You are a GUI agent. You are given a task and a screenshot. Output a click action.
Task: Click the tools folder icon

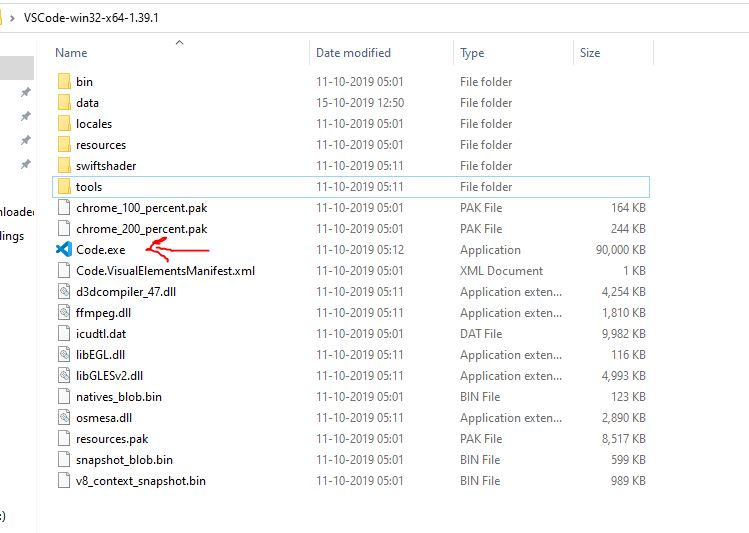[x=64, y=187]
